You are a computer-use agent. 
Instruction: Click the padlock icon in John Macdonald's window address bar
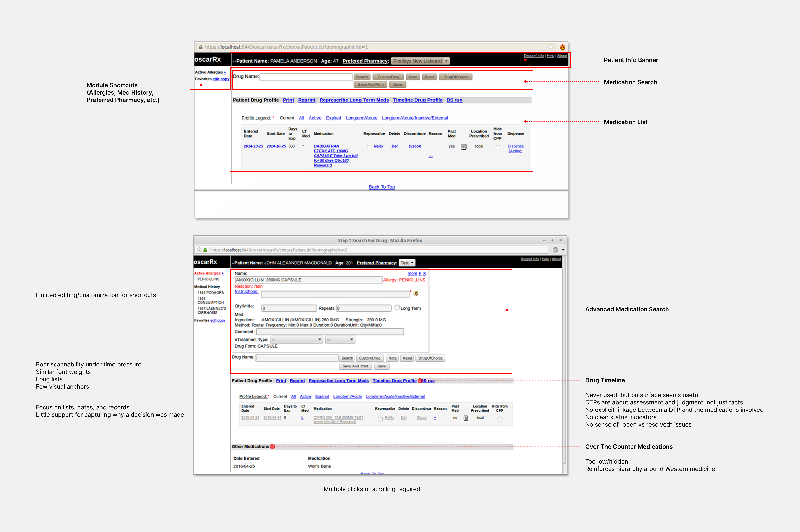(x=205, y=250)
